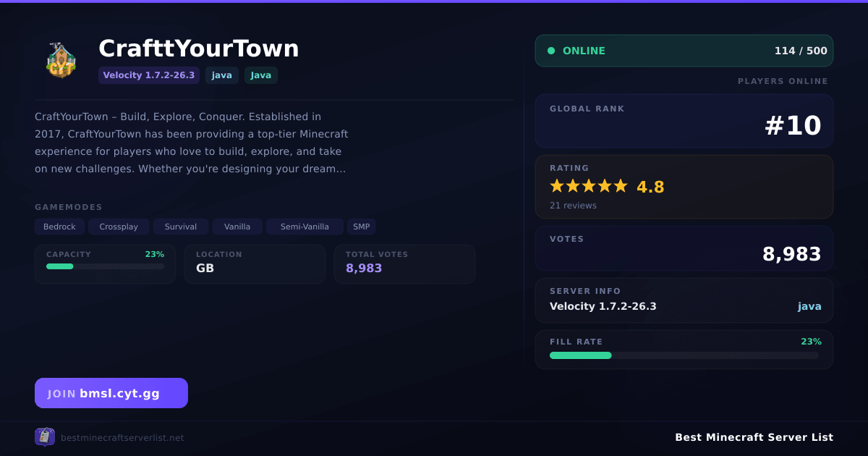Click the Velocity 1.7.2-26.3 version badge

tap(149, 75)
